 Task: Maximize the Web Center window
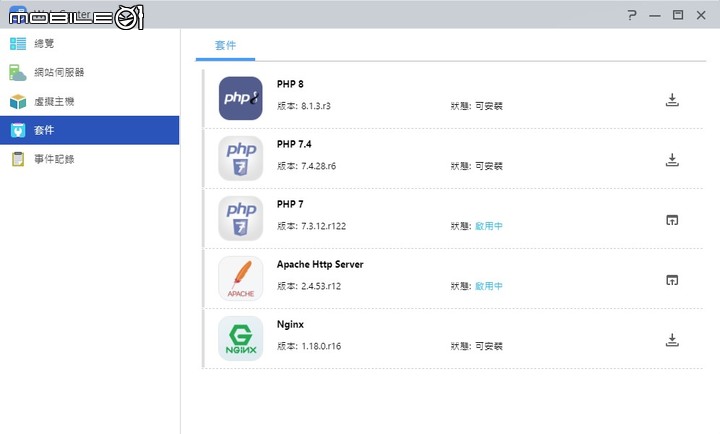[678, 15]
